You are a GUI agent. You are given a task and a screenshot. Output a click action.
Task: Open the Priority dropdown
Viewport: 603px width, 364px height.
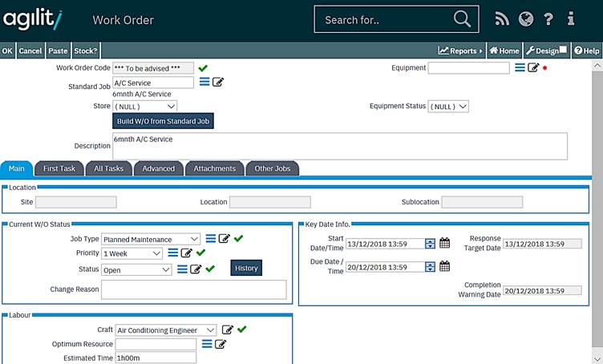point(156,253)
